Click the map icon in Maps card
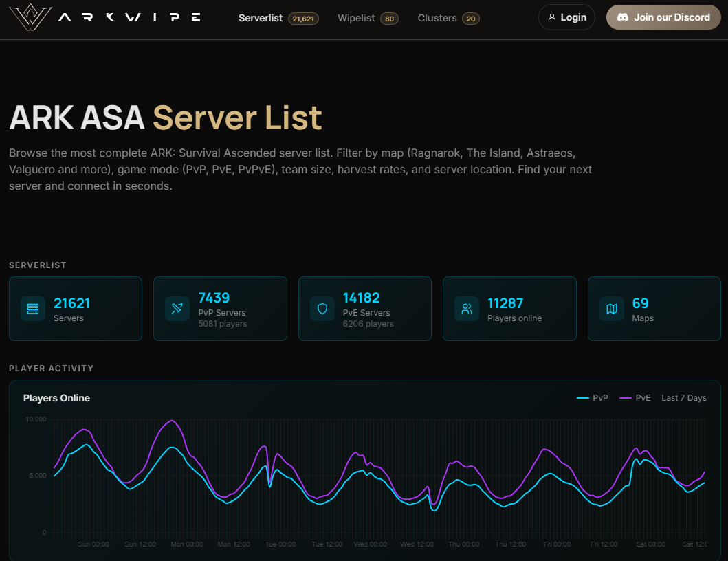This screenshot has width=728, height=561. click(611, 309)
